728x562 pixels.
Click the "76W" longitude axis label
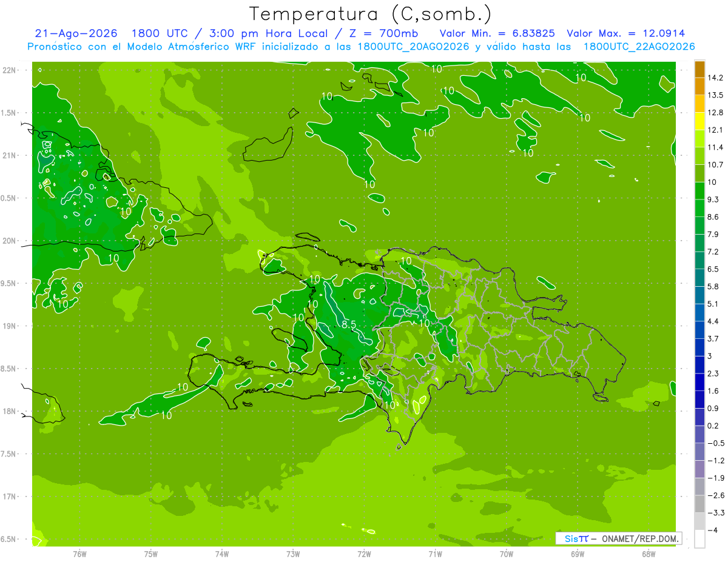pyautogui.click(x=79, y=554)
